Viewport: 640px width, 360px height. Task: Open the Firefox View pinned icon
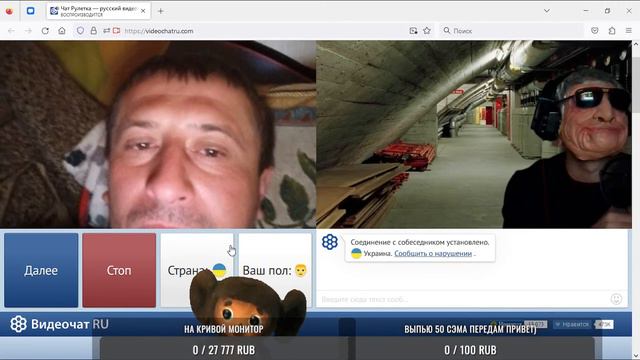click(9, 11)
